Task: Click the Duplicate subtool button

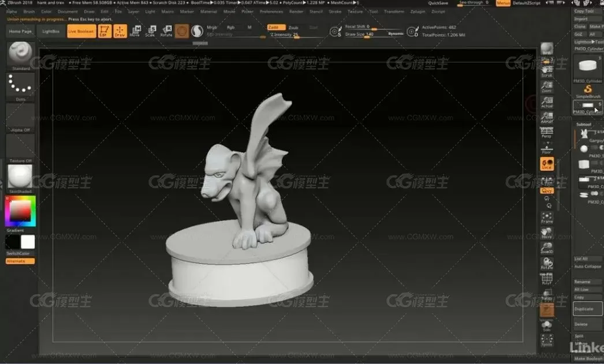Action: pos(587,309)
